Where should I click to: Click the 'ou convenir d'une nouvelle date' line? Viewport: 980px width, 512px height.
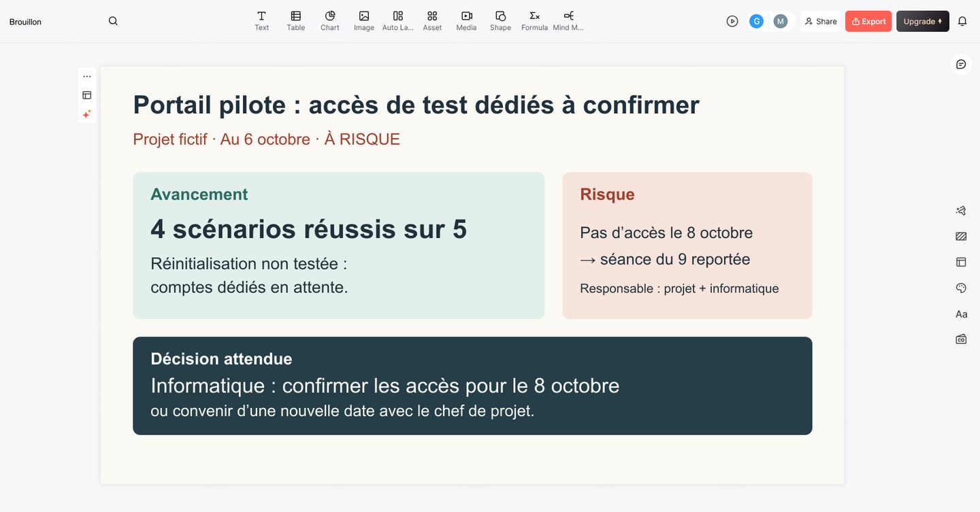tap(342, 411)
